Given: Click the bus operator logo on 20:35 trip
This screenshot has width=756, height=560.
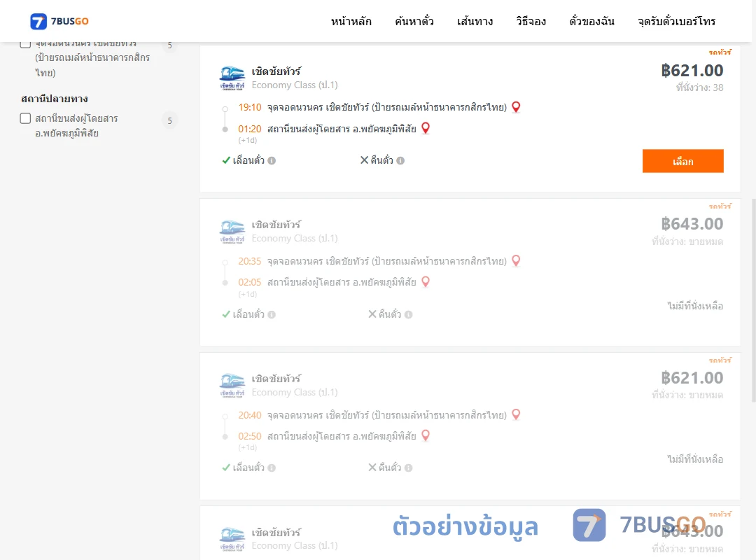Looking at the screenshot, I should [x=232, y=232].
